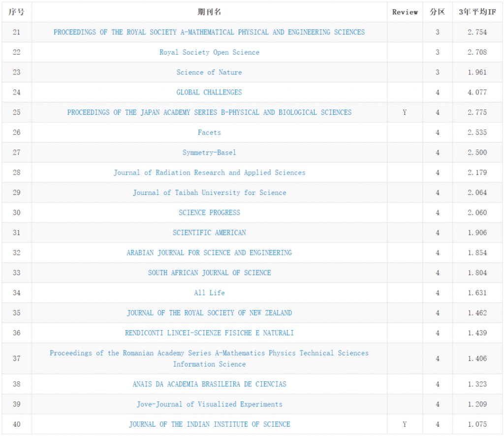504x436 pixels.
Task: Select the impact factor value 1.906
Action: coord(477,233)
